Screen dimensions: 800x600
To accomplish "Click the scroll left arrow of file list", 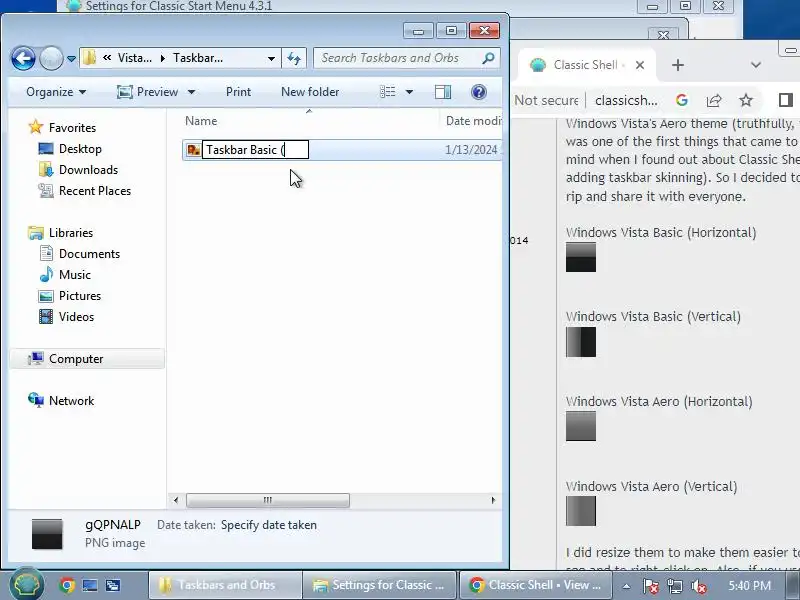I will [176, 500].
